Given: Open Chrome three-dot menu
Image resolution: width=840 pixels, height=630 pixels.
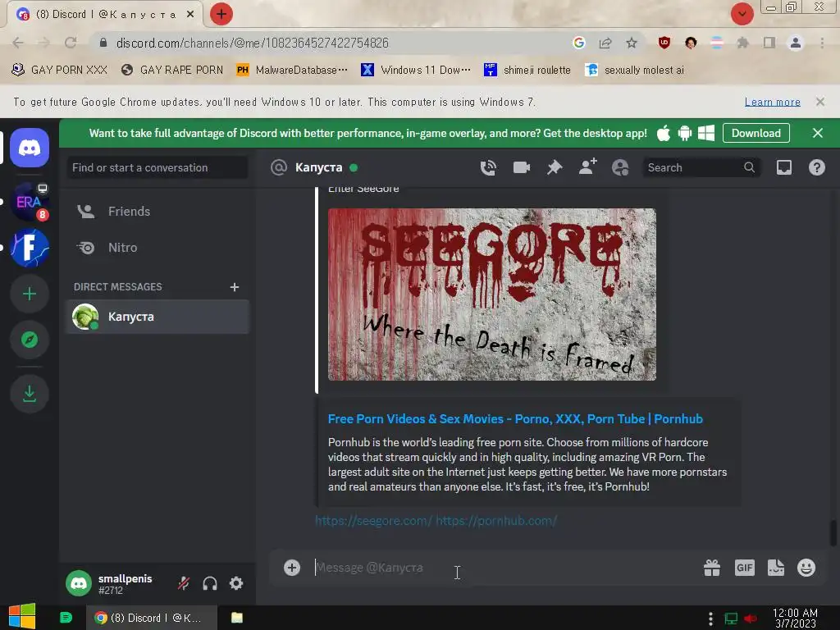Looking at the screenshot, I should 822,43.
